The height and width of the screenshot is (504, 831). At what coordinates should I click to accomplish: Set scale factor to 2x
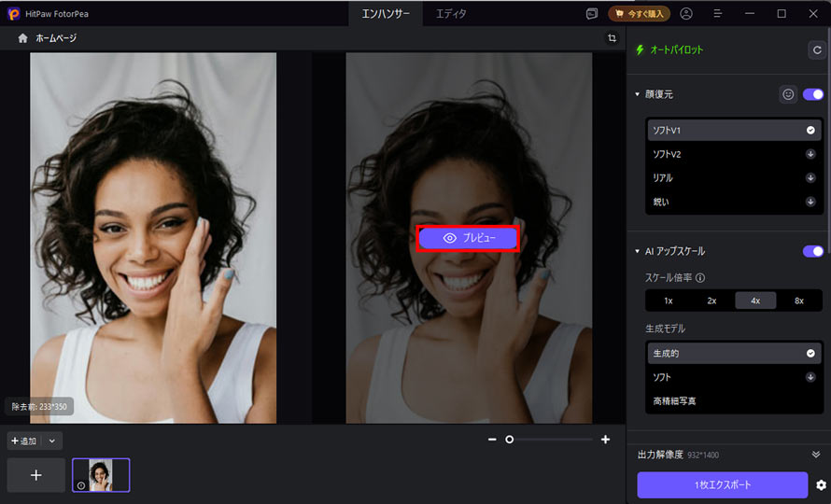pyautogui.click(x=711, y=301)
